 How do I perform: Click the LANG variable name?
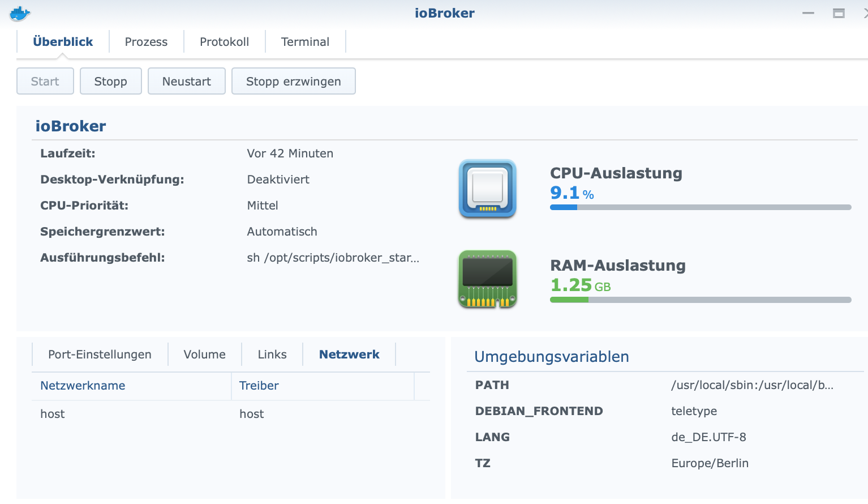[492, 437]
